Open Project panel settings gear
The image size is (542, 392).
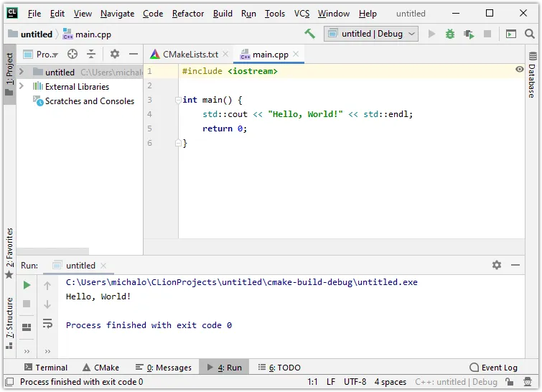115,55
